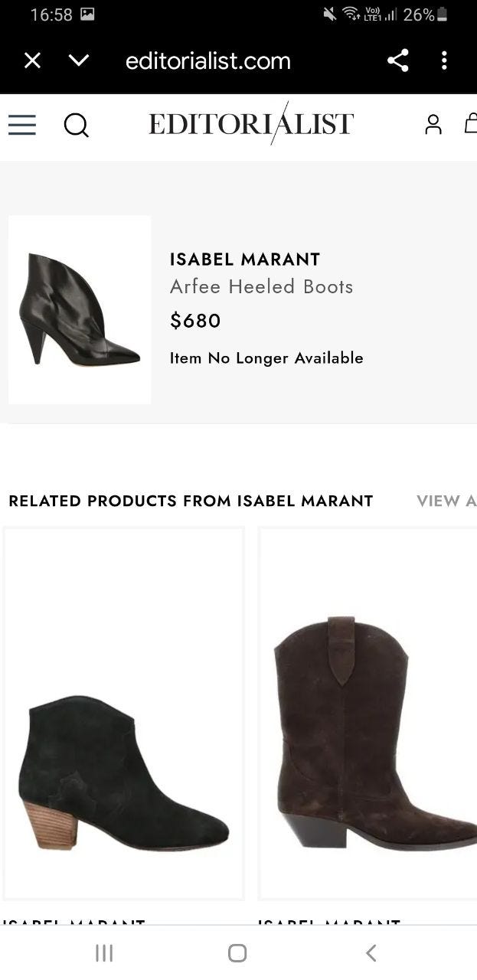Open the shopping bag icon
477x980 pixels.
(471, 123)
